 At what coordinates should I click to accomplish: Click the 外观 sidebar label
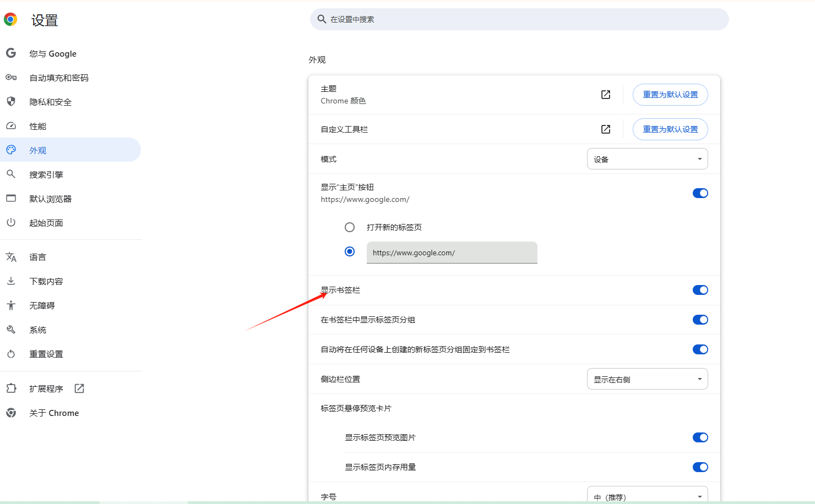pos(38,150)
